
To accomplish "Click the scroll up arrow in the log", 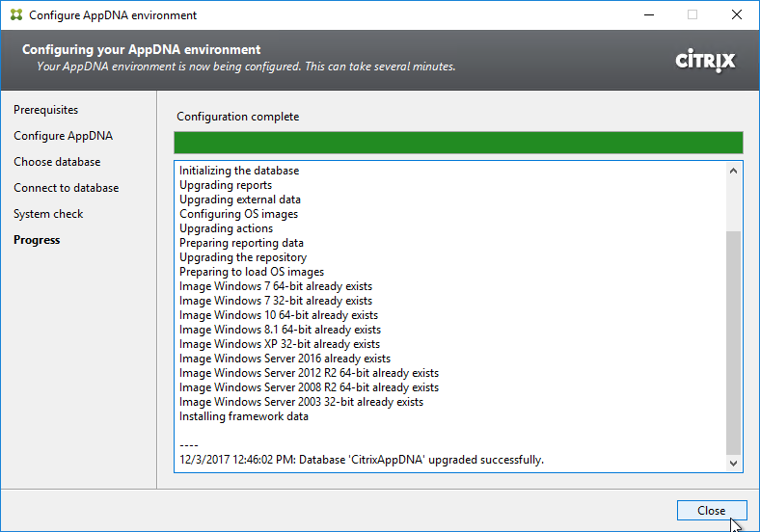I will tap(734, 171).
